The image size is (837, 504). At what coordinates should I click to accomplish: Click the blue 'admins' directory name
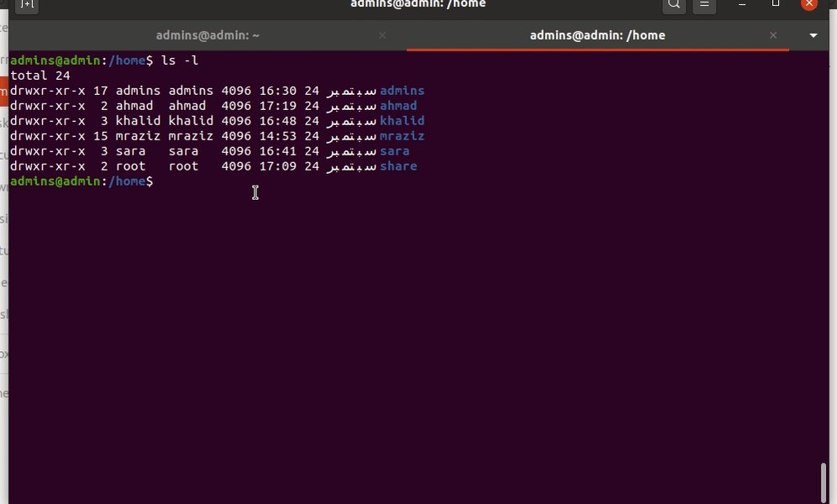[402, 91]
